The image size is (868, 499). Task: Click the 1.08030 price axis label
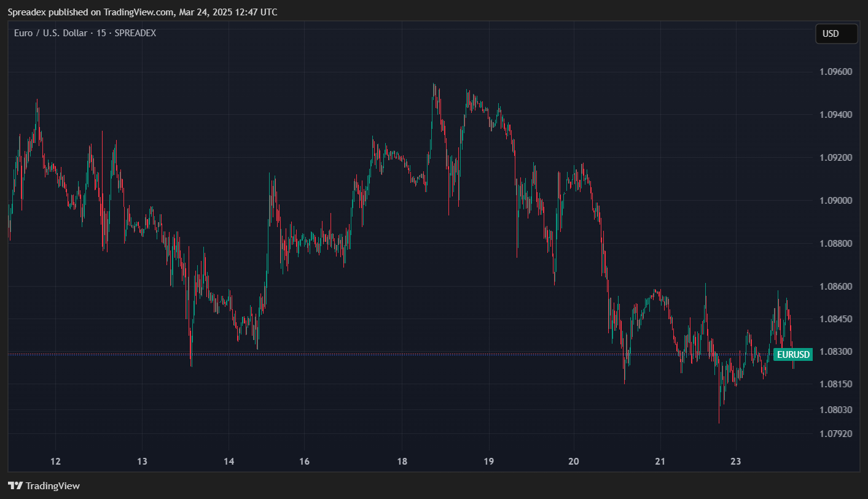point(836,410)
